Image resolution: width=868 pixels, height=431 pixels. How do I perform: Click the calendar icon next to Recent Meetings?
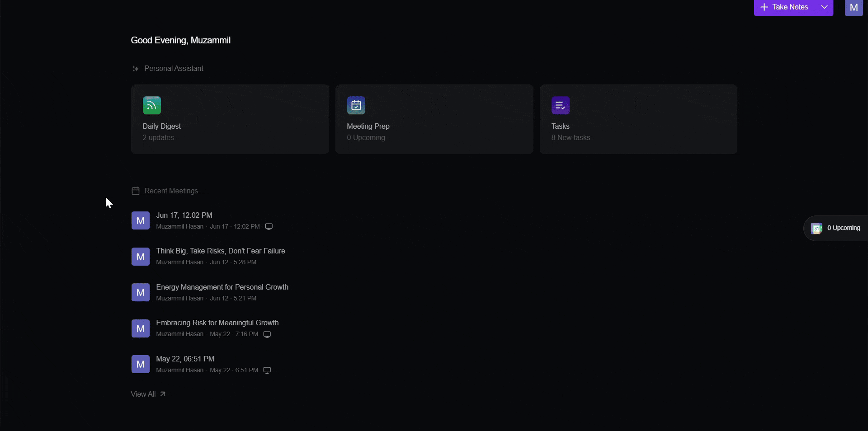[136, 191]
